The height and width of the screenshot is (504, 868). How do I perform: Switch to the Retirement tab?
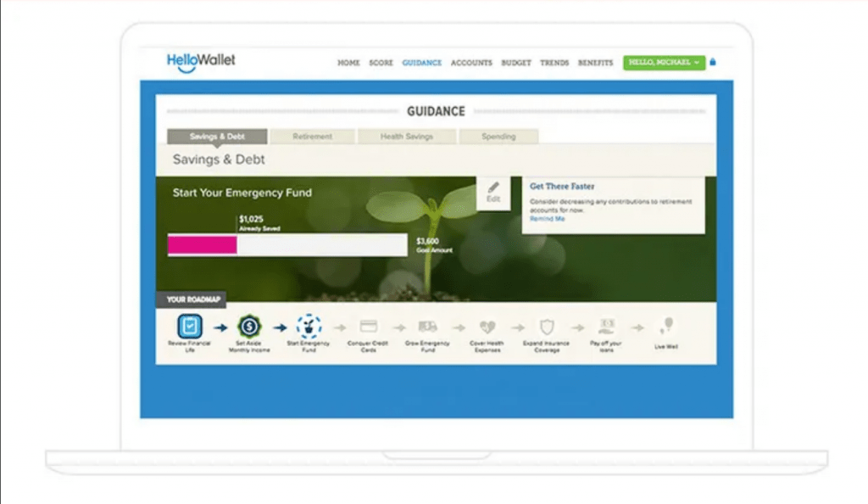coord(312,137)
